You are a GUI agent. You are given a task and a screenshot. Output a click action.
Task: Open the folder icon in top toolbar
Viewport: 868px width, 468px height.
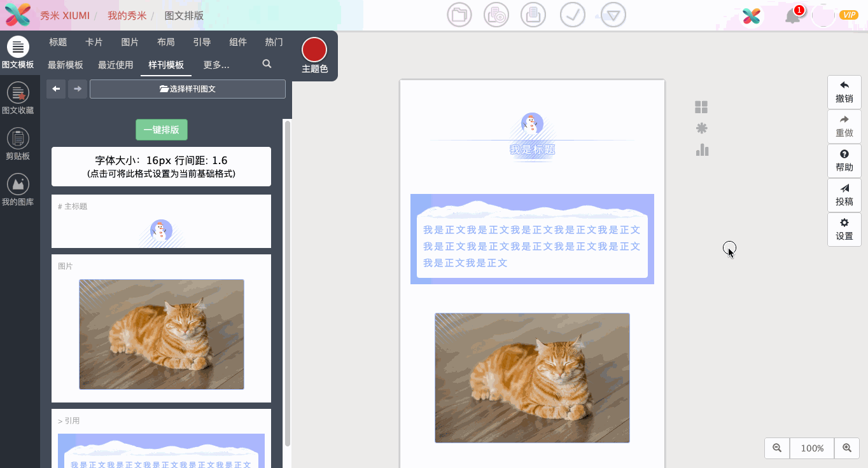459,15
